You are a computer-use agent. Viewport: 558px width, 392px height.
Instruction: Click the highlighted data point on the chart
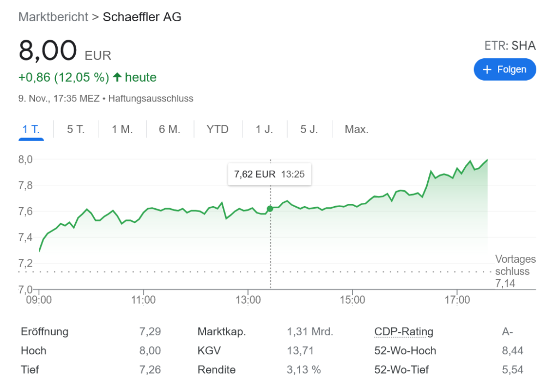(270, 208)
